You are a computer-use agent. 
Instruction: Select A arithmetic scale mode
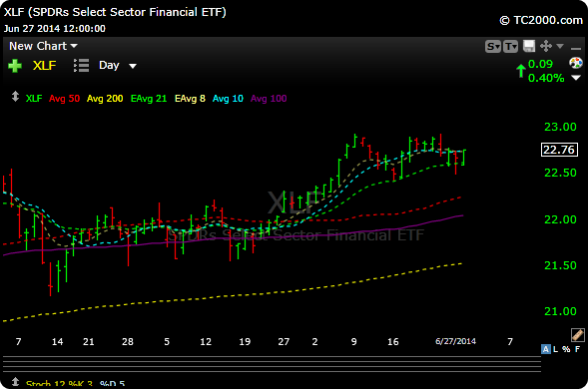546,349
